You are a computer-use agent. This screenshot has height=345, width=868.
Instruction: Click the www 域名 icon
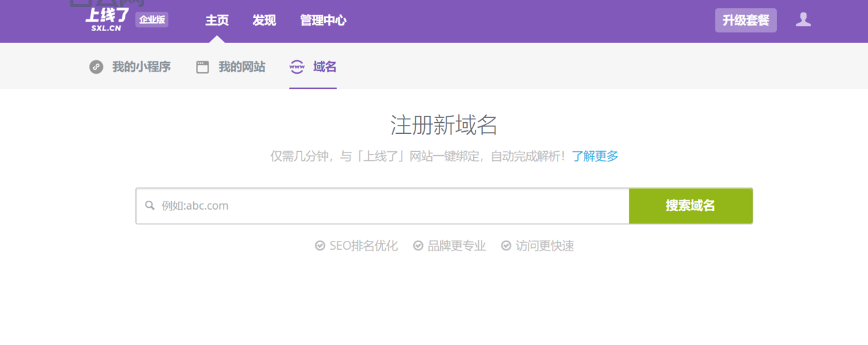point(297,67)
